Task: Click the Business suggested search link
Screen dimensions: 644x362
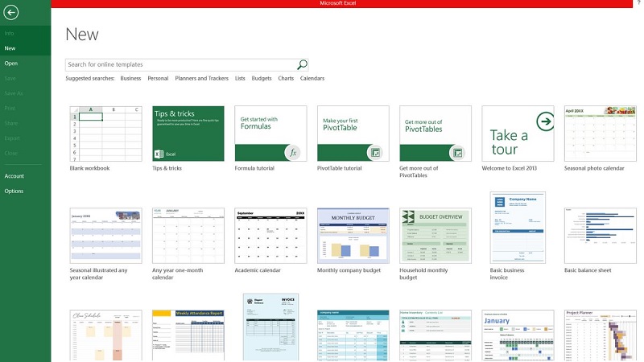Action: click(x=130, y=79)
